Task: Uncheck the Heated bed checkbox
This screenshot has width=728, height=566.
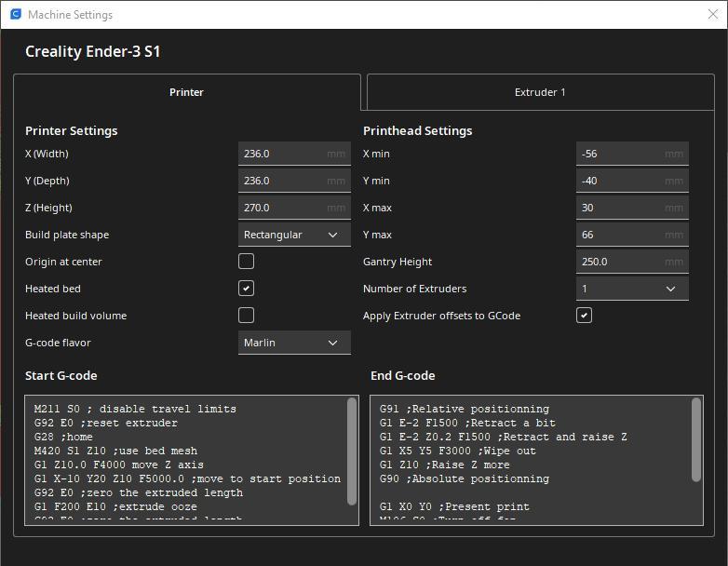Action: 246,289
